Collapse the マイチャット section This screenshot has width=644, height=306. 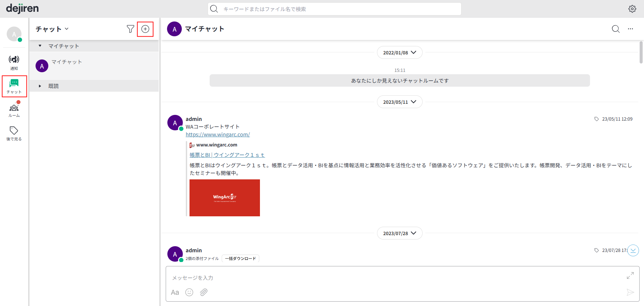[x=40, y=46]
